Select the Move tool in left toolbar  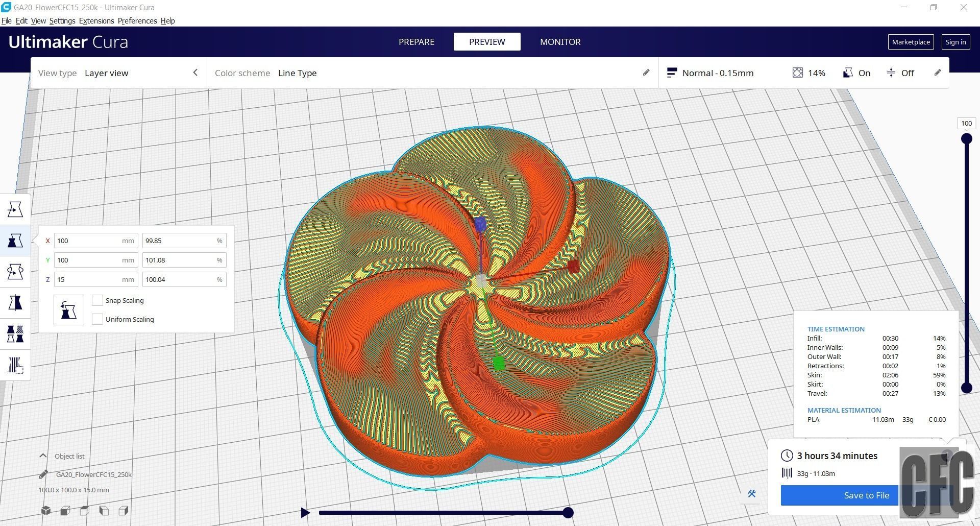15,209
